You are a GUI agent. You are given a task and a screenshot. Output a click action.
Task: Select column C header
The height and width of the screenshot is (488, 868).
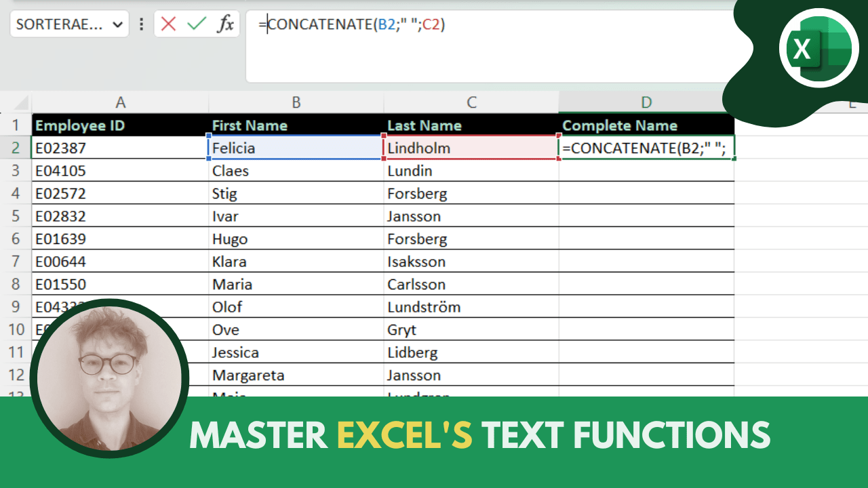click(x=471, y=102)
